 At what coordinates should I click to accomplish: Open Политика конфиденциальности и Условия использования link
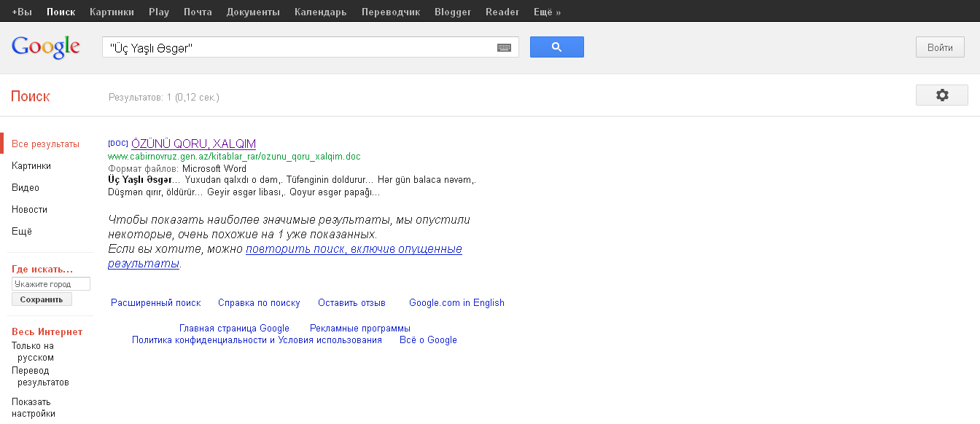[257, 340]
